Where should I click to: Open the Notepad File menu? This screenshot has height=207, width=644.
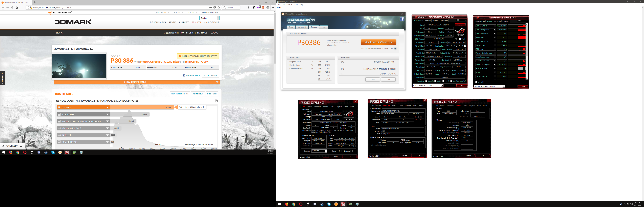click(x=278, y=5)
